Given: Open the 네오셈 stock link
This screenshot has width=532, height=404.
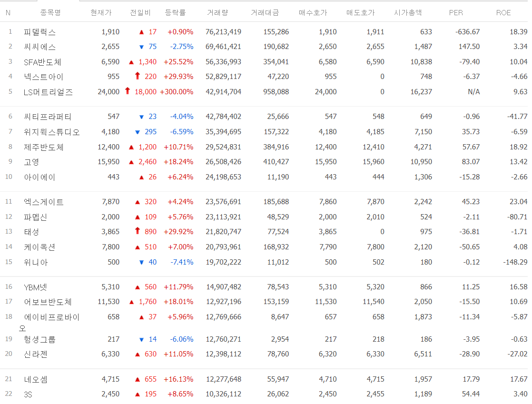Looking at the screenshot, I should [36, 380].
